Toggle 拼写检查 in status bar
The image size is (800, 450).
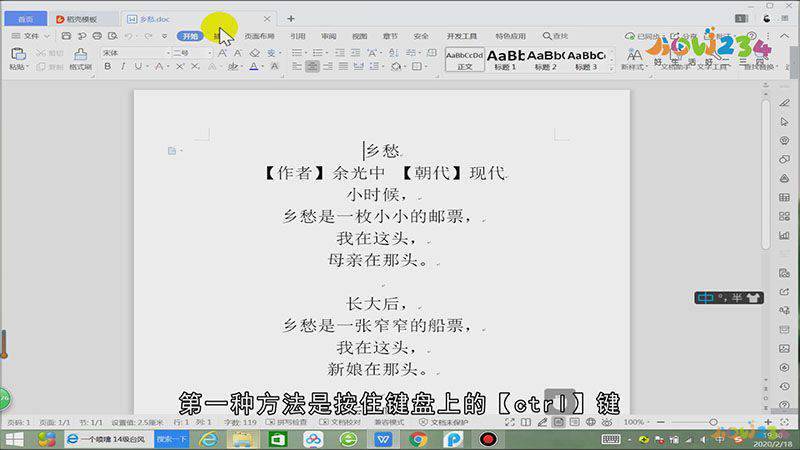click(286, 422)
